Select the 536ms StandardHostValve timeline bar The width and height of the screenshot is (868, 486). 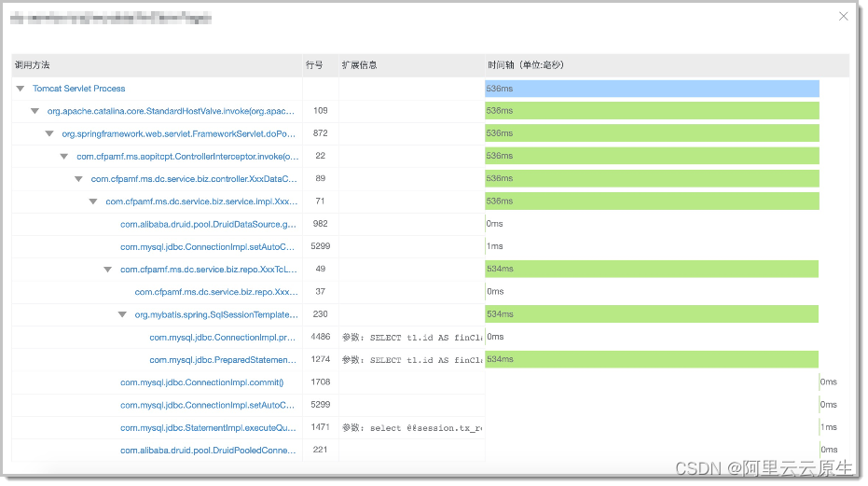click(x=652, y=111)
